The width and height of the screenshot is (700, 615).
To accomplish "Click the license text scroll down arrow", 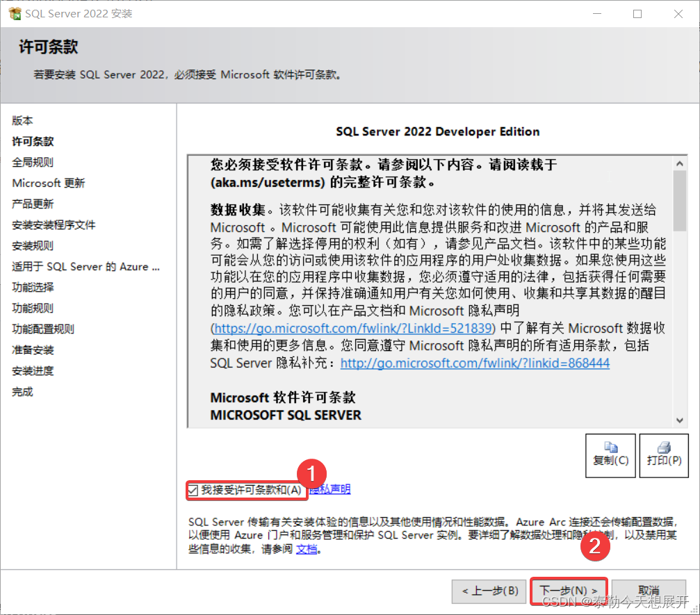I will coord(679,420).
